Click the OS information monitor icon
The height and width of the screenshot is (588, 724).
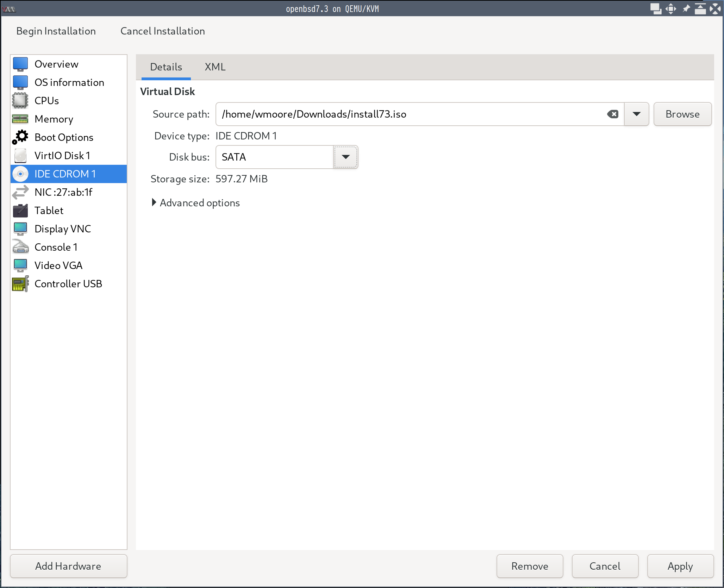click(20, 82)
